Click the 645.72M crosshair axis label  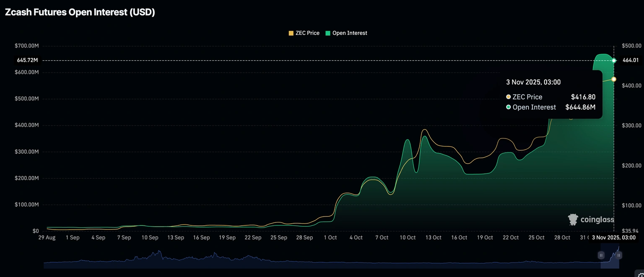28,60
